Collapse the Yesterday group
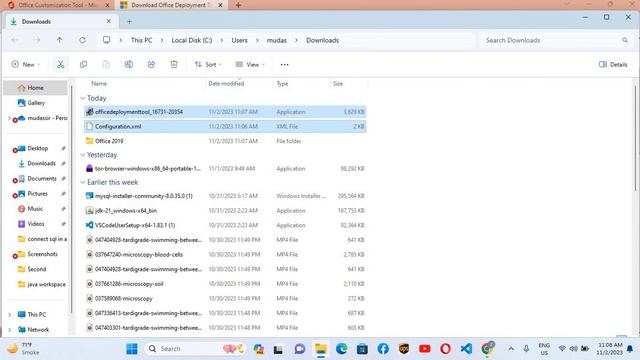Screen dimensions: 640x360 (83, 155)
